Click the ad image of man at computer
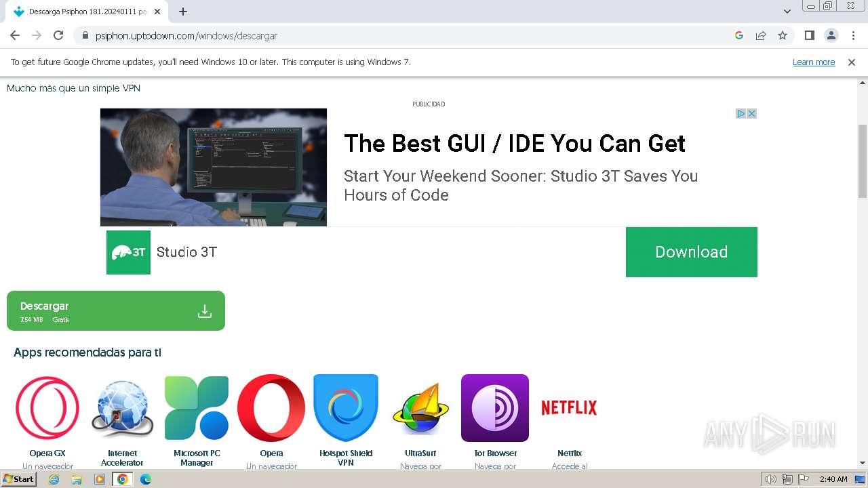This screenshot has height=488, width=868. [x=214, y=167]
